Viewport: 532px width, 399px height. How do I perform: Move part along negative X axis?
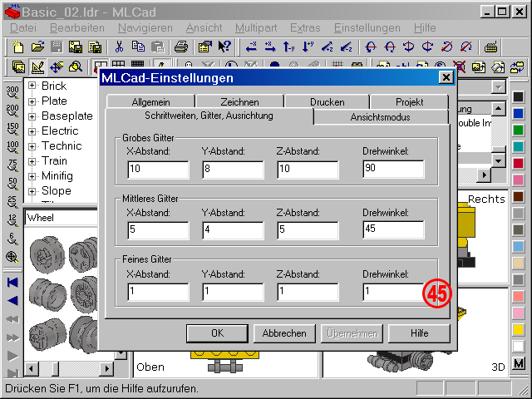click(251, 47)
